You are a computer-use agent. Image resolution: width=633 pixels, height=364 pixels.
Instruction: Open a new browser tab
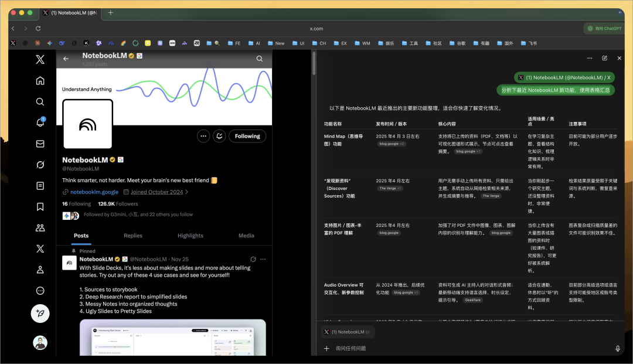(x=110, y=12)
